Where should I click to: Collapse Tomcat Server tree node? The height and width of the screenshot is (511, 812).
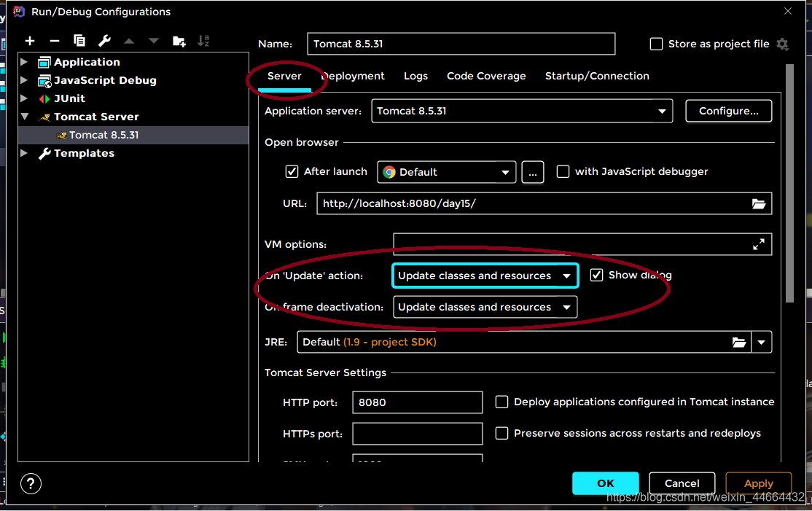[x=24, y=117]
